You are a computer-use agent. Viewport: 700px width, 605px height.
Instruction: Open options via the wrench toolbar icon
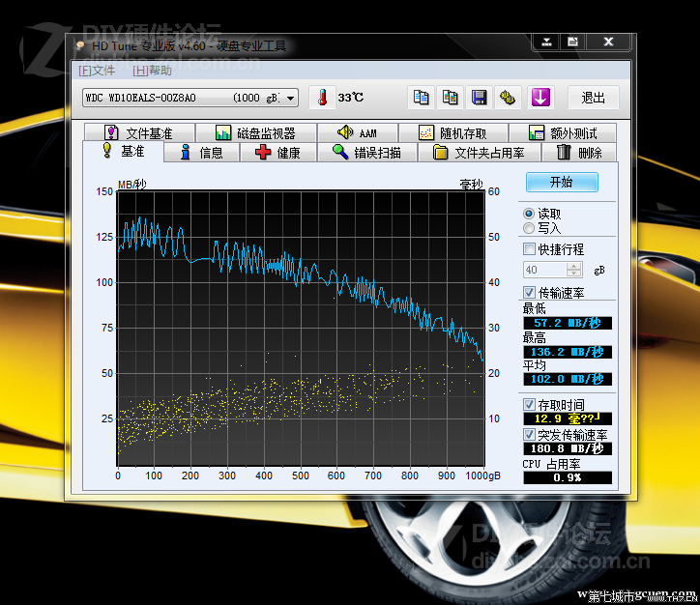point(508,98)
